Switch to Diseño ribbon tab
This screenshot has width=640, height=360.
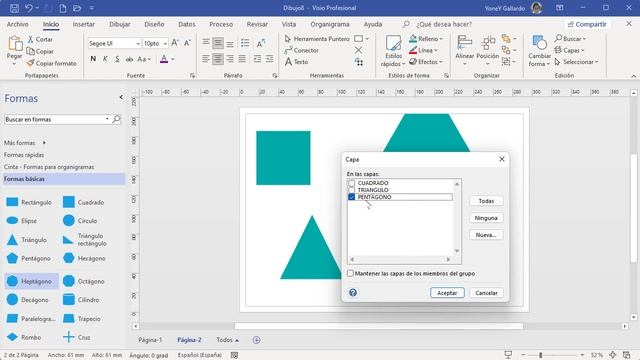tap(154, 24)
